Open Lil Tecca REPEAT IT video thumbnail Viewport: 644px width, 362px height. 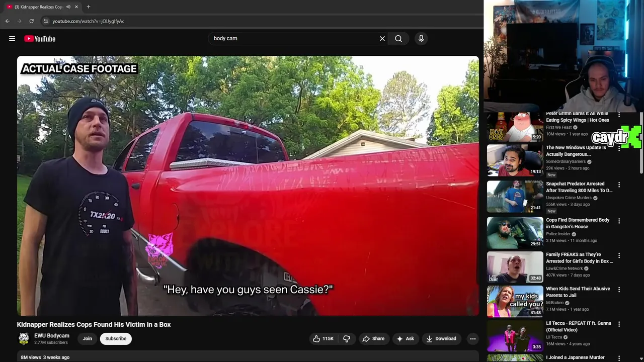(x=515, y=336)
